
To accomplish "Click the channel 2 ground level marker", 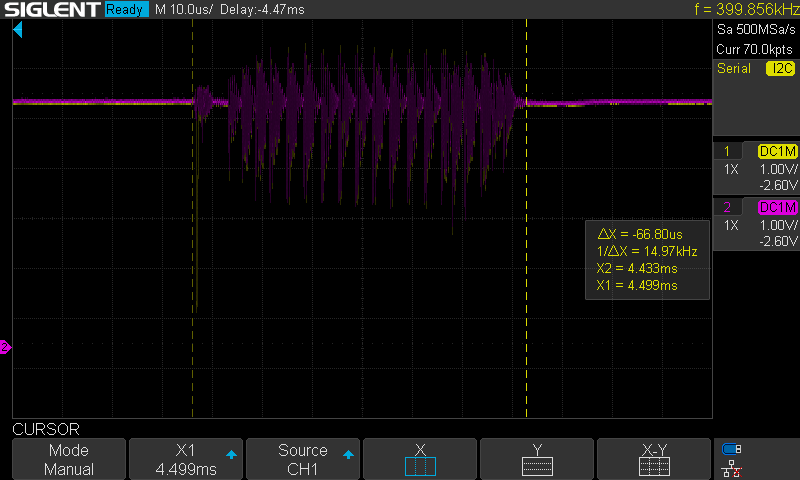I will tap(5, 347).
